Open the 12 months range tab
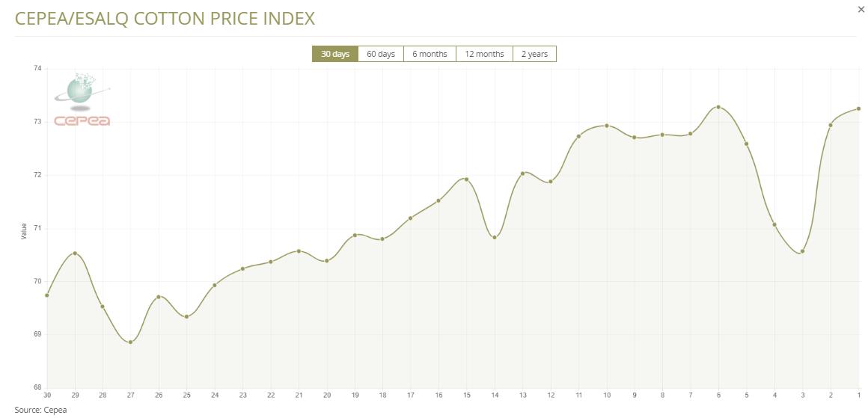 coord(484,54)
